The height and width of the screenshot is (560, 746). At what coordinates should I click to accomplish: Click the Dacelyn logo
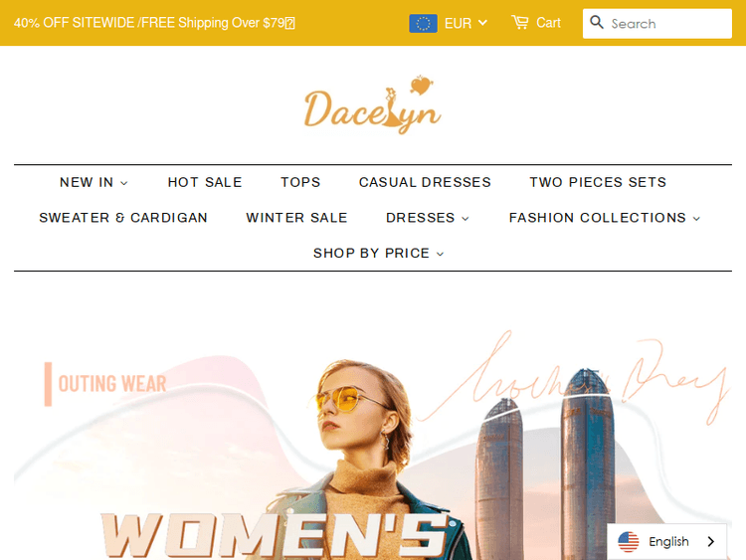[x=373, y=104]
